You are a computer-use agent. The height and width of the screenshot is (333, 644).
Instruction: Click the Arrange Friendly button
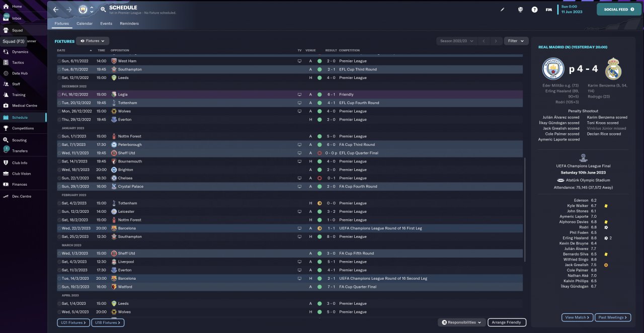click(x=507, y=322)
